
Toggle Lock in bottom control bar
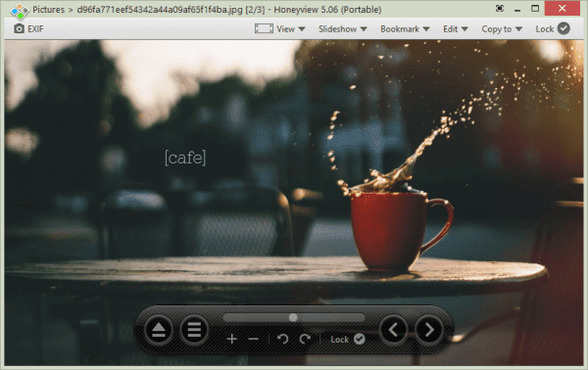[x=348, y=340]
